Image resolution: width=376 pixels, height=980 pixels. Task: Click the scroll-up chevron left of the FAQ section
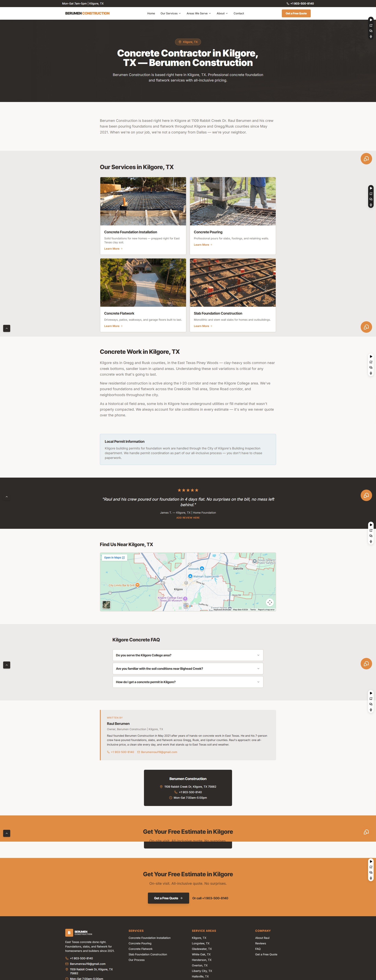[6, 665]
